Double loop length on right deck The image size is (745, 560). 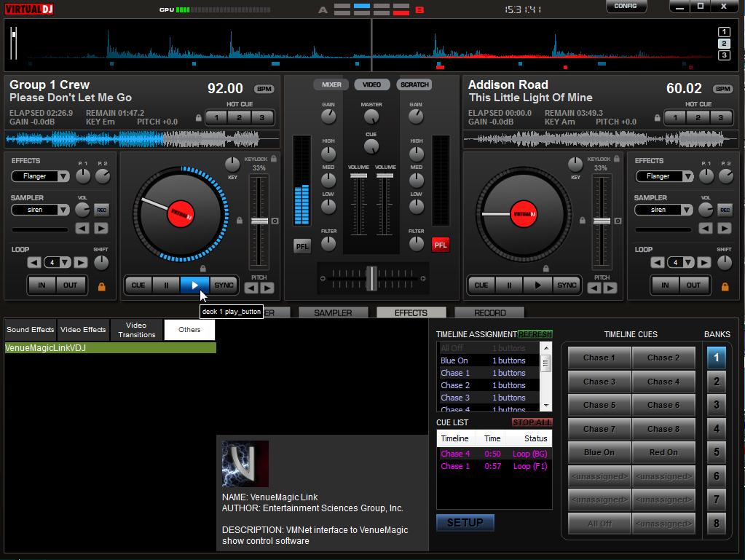click(704, 262)
